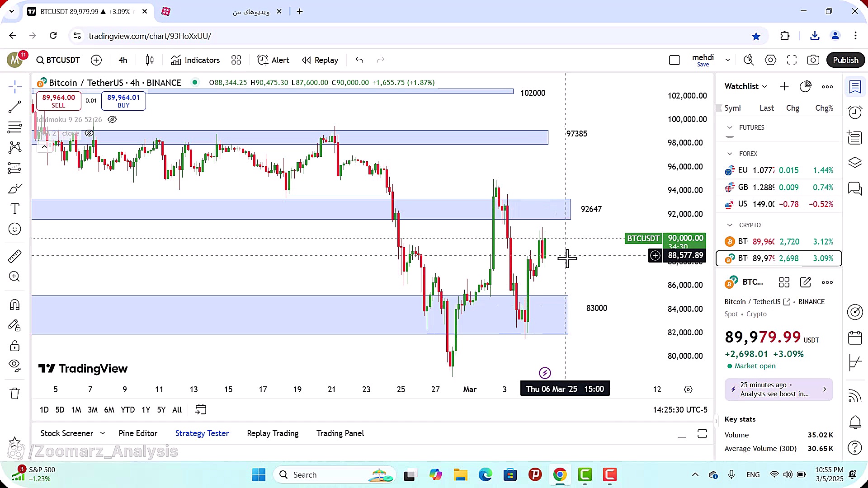Create a new Alert
This screenshot has width=868, height=488.
(x=273, y=60)
